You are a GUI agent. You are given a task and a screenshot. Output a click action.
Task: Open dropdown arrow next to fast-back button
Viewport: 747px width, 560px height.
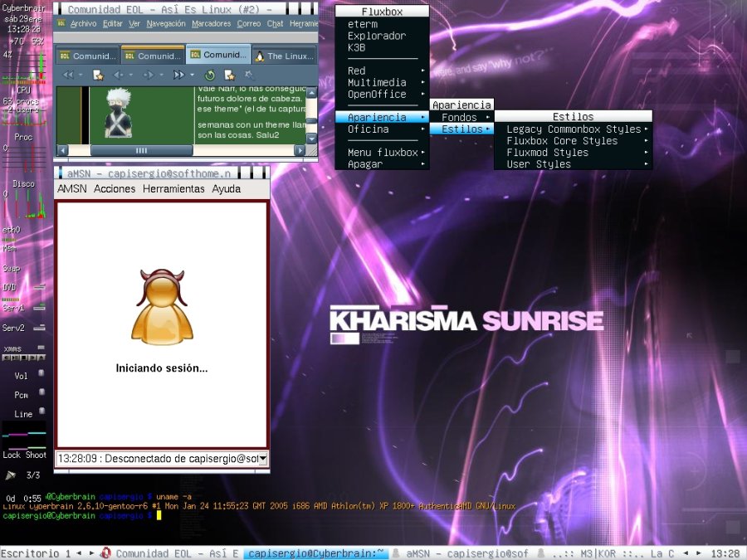pyautogui.click(x=81, y=75)
